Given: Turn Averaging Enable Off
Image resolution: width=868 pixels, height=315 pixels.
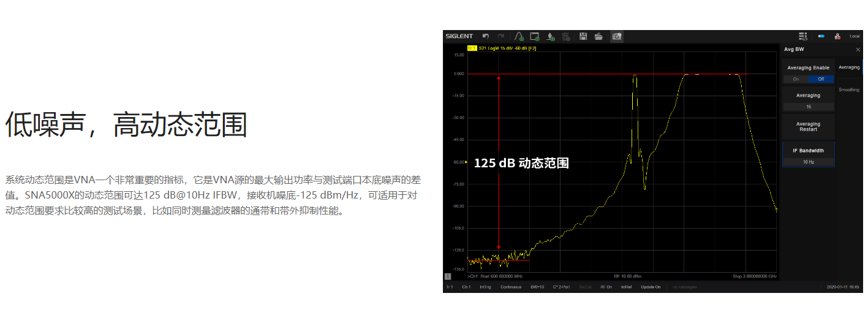Looking at the screenshot, I should [x=821, y=79].
